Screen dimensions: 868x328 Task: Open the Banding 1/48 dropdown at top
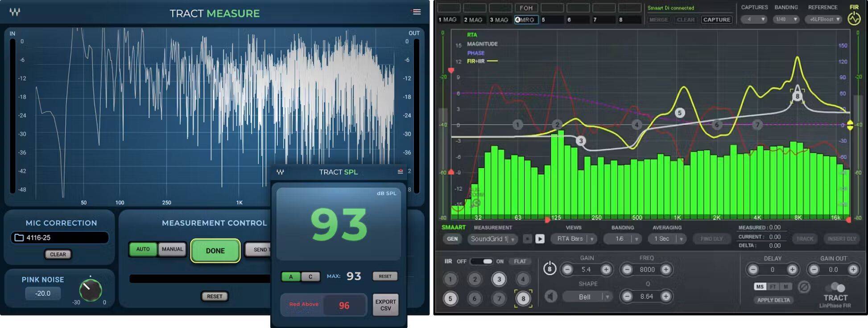(786, 19)
